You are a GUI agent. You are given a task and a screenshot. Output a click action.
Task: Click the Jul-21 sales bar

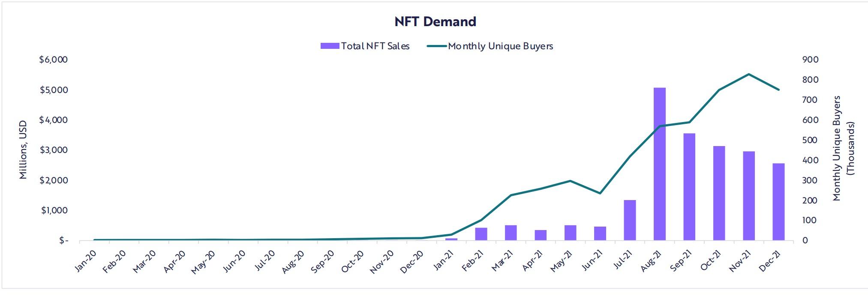point(630,220)
